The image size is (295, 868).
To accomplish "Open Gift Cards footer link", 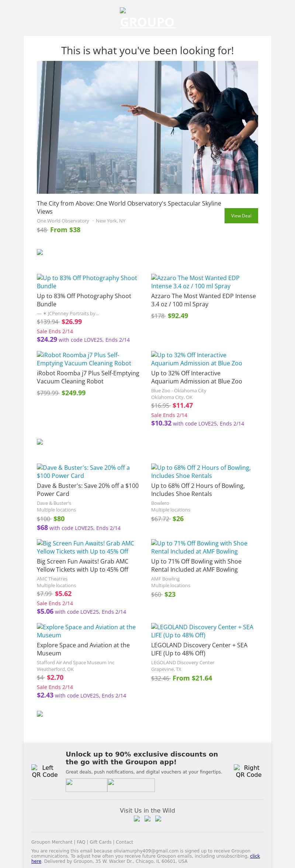I will pyautogui.click(x=100, y=842).
